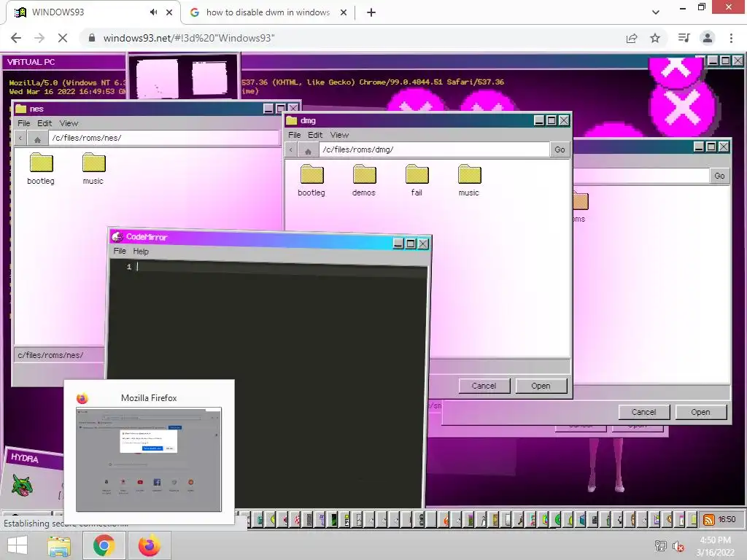Click Open in the dmg dialog
747x560 pixels.
coord(541,386)
